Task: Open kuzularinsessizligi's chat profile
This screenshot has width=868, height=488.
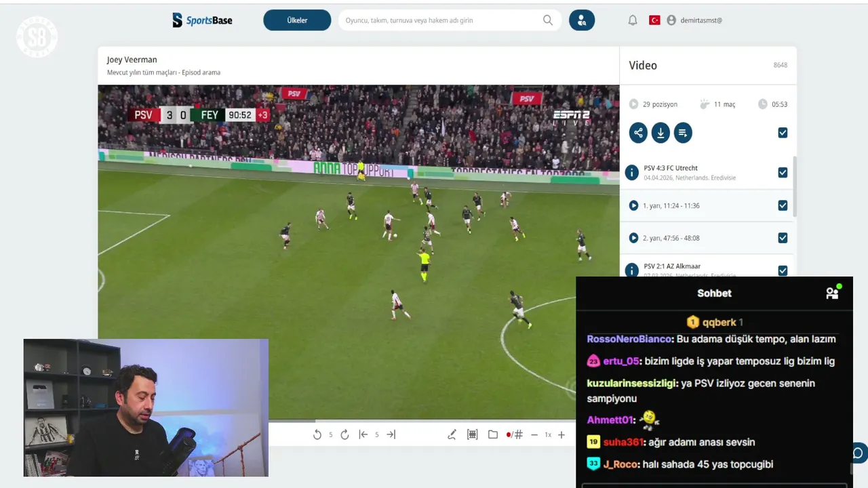Action: pos(631,383)
